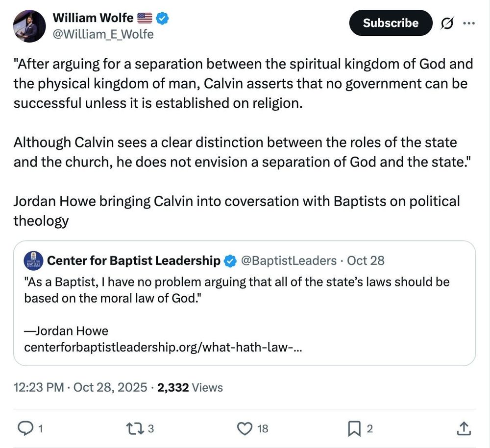
Task: Open the quoted Center for Baptist Leadership tweet
Action: click(245, 313)
